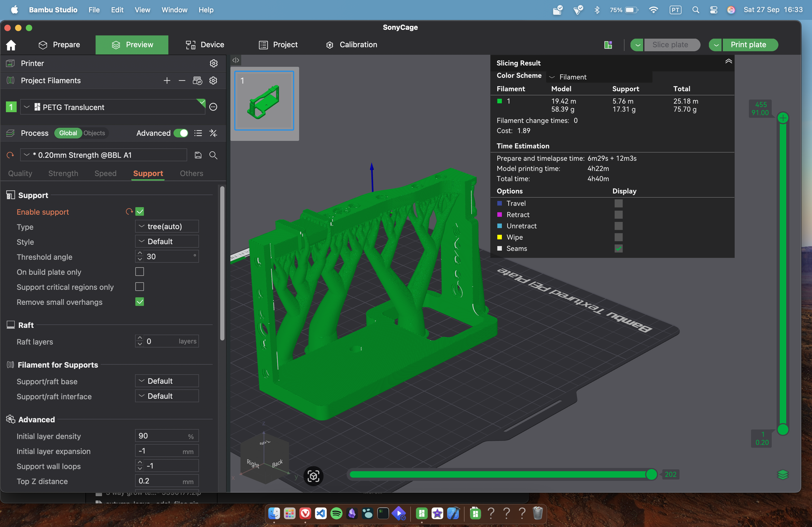Open Color Scheme Filament dropdown

click(599, 77)
